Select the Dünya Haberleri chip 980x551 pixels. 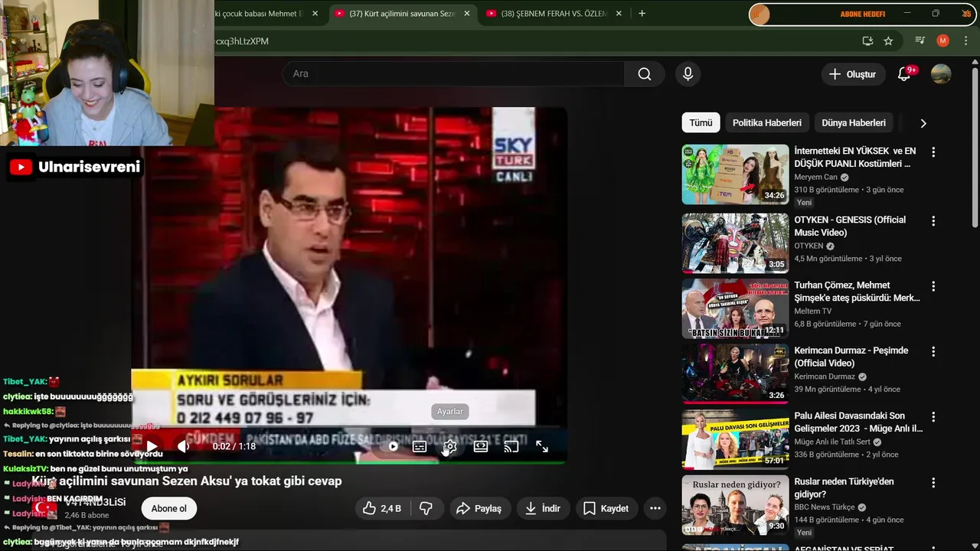coord(854,122)
